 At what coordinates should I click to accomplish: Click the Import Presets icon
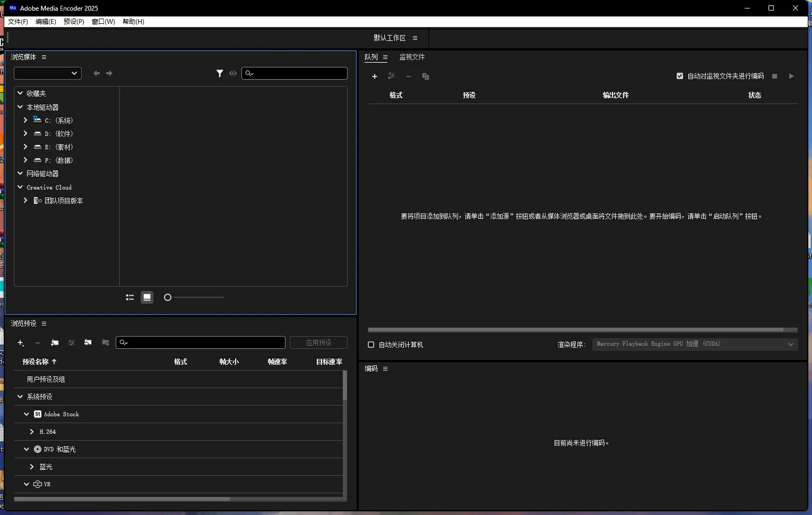point(88,343)
